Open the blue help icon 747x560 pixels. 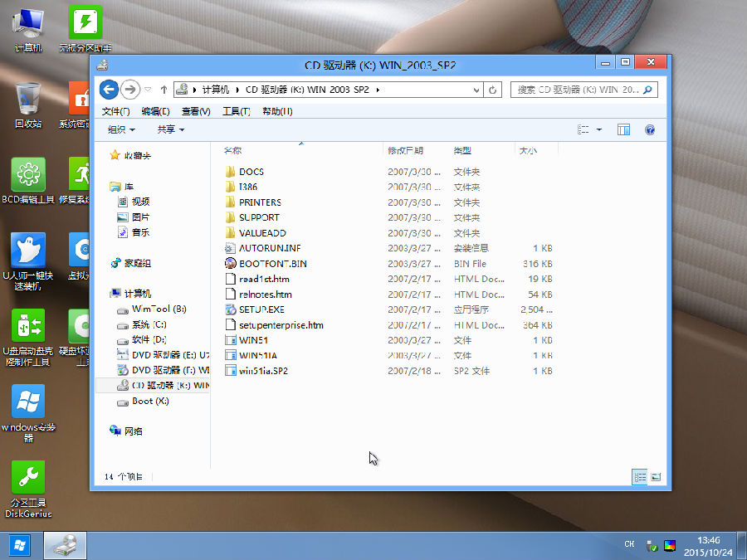650,129
